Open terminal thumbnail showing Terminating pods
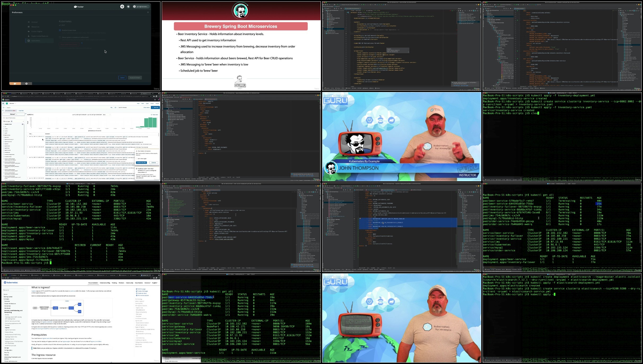This screenshot has width=643, height=364. point(562,227)
